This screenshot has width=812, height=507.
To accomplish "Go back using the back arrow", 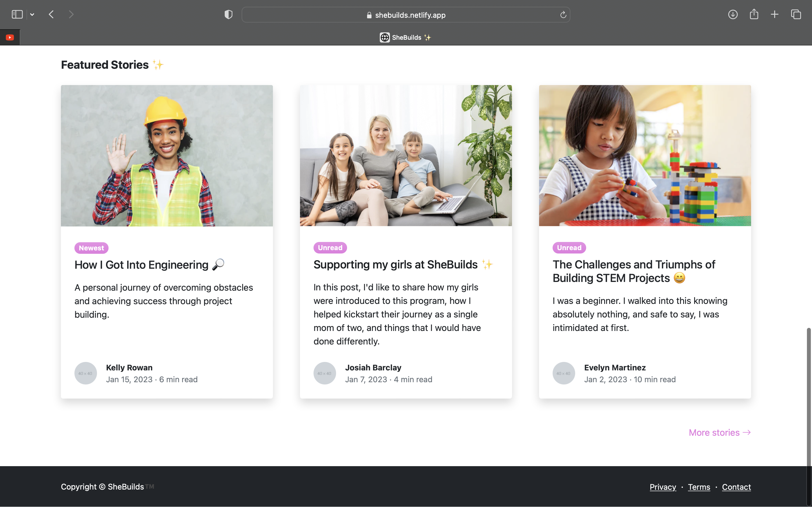I will coord(51,14).
